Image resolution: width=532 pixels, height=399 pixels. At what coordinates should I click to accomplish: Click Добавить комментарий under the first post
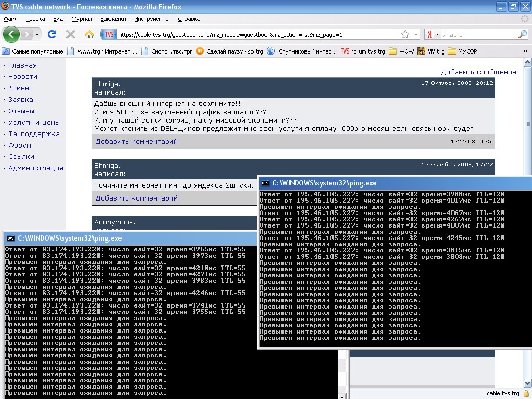137,141
